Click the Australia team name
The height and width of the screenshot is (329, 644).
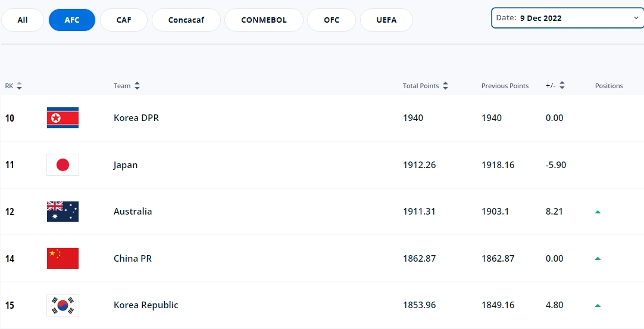(x=133, y=212)
